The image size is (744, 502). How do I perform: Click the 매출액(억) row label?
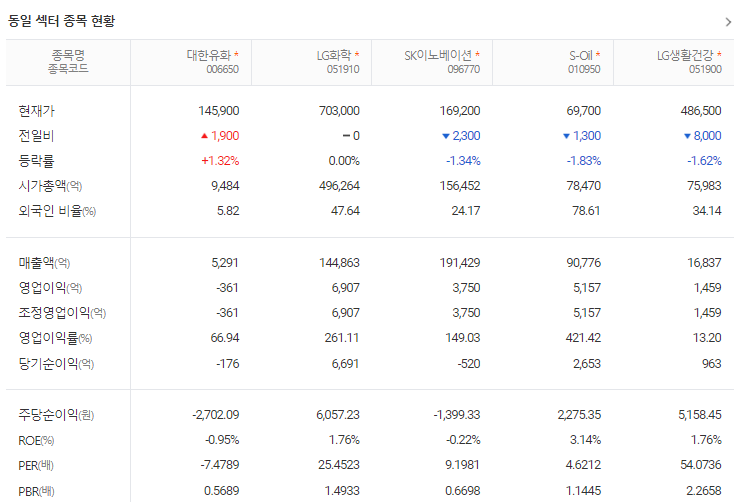click(44, 262)
